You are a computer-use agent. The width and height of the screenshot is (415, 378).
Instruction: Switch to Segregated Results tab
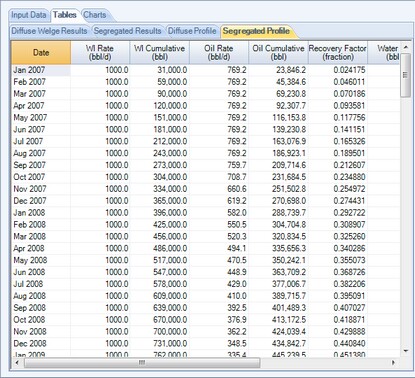pos(127,31)
